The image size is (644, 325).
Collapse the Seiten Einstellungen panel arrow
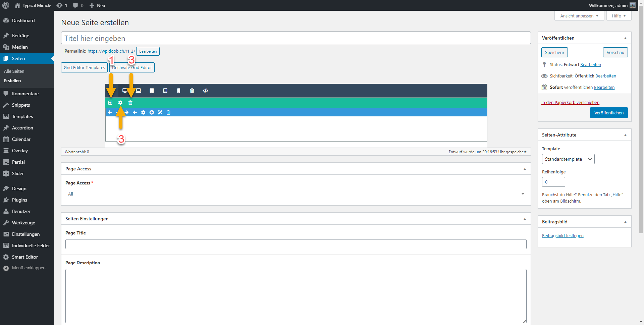click(x=525, y=219)
